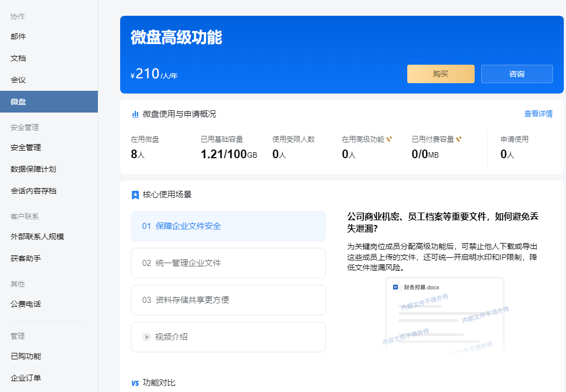Open 数据保障计划 in the sidebar
The image size is (566, 392).
(x=33, y=169)
